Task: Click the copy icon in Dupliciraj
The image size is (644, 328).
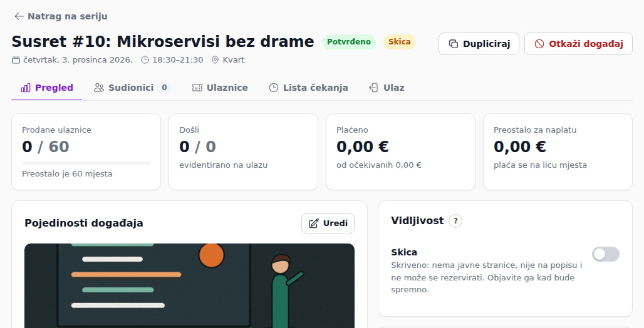Action: pos(453,44)
